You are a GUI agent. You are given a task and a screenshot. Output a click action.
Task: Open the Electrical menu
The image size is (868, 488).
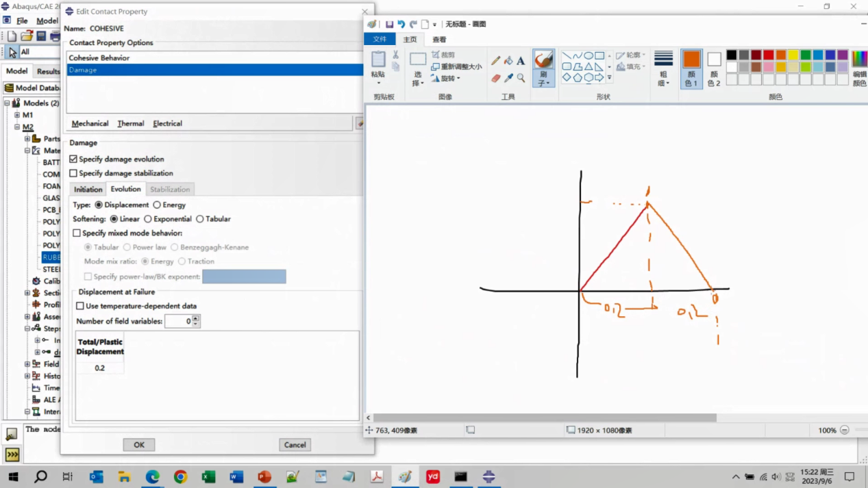167,124
